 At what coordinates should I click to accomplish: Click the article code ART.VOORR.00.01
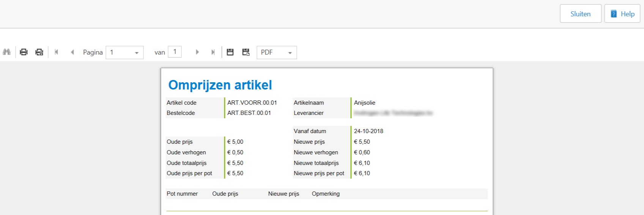point(252,103)
